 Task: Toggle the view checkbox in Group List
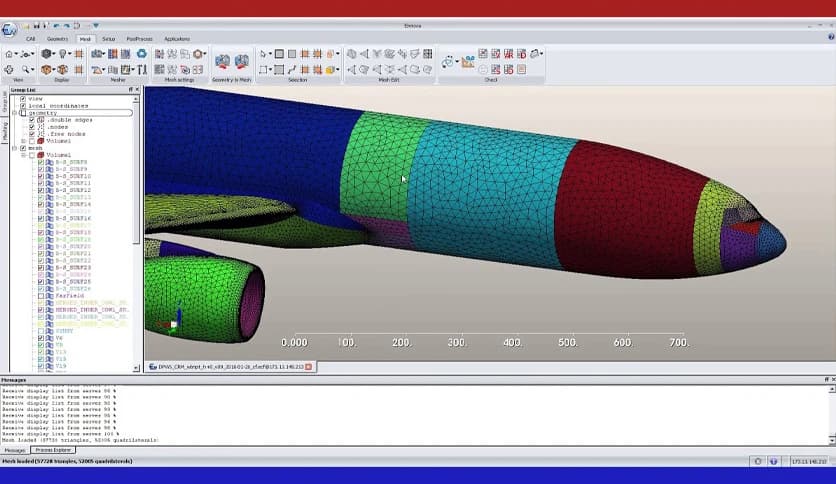(23, 99)
